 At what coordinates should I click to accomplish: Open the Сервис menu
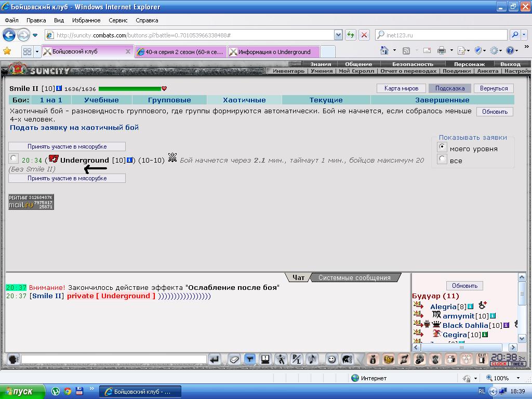[x=118, y=20]
